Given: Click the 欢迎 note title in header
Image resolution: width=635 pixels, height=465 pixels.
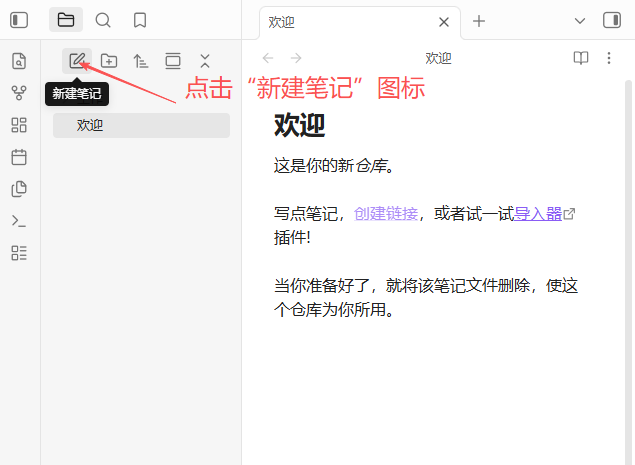Looking at the screenshot, I should (x=438, y=58).
